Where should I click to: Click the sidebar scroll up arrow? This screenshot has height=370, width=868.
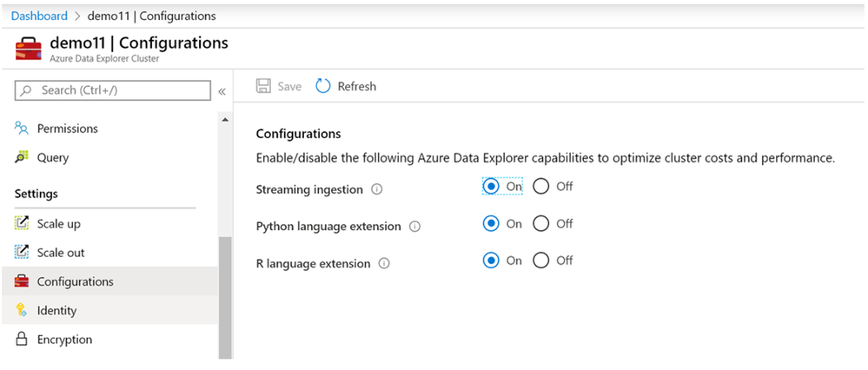pyautogui.click(x=225, y=120)
